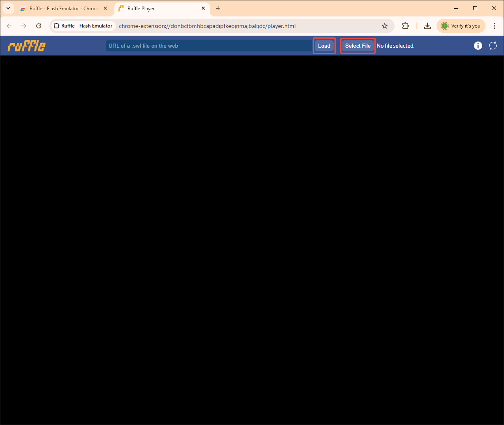
Task: Refresh the page using the reload icon
Action: (x=39, y=25)
